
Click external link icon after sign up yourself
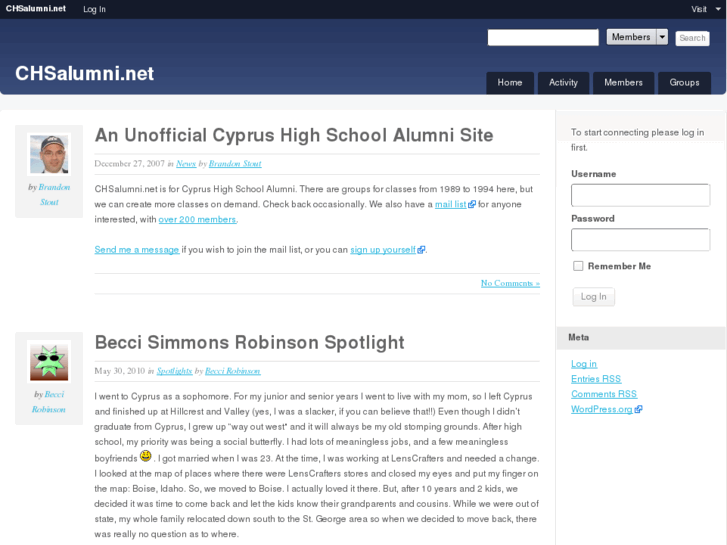coord(421,250)
